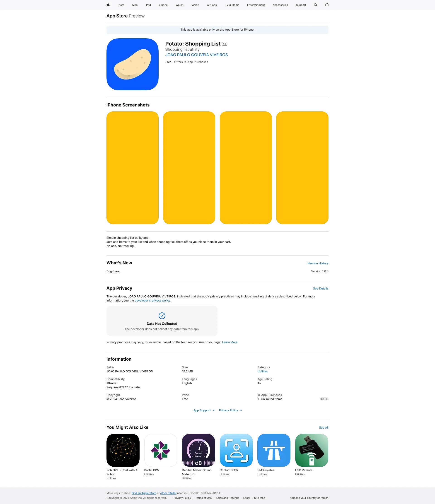The width and height of the screenshot is (435, 504).
Task: Click the Apple logo in the navigation bar
Action: pos(108,5)
